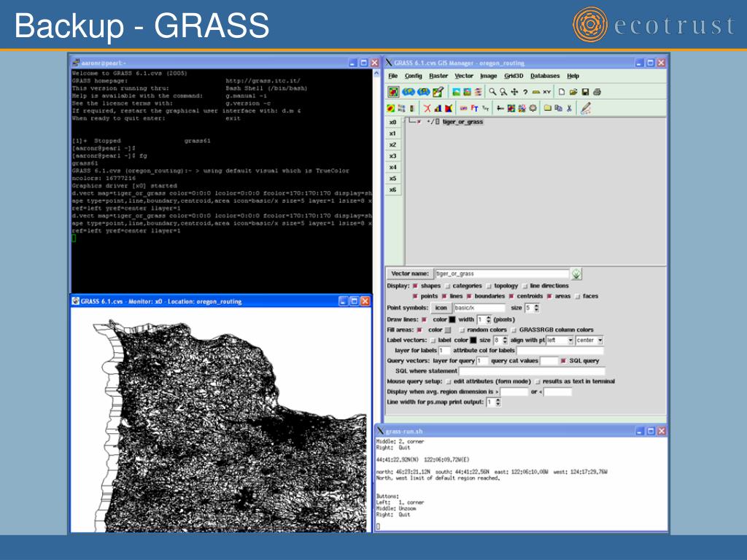Enable the categories display checkbox
The width and height of the screenshot is (747, 560).
click(x=447, y=286)
